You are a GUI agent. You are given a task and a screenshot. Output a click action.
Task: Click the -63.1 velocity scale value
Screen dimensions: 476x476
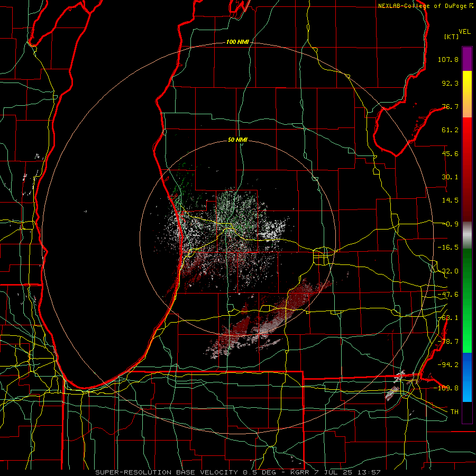coord(448,318)
